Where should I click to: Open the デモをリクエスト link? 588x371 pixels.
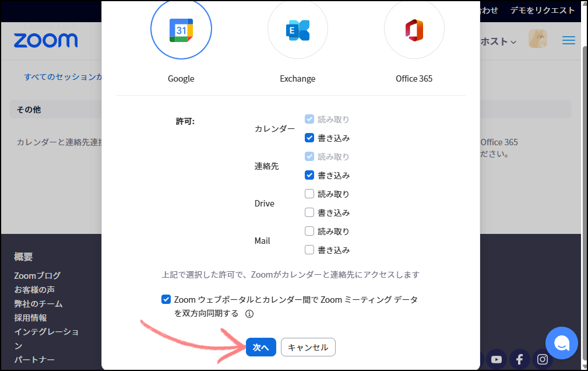coord(542,10)
